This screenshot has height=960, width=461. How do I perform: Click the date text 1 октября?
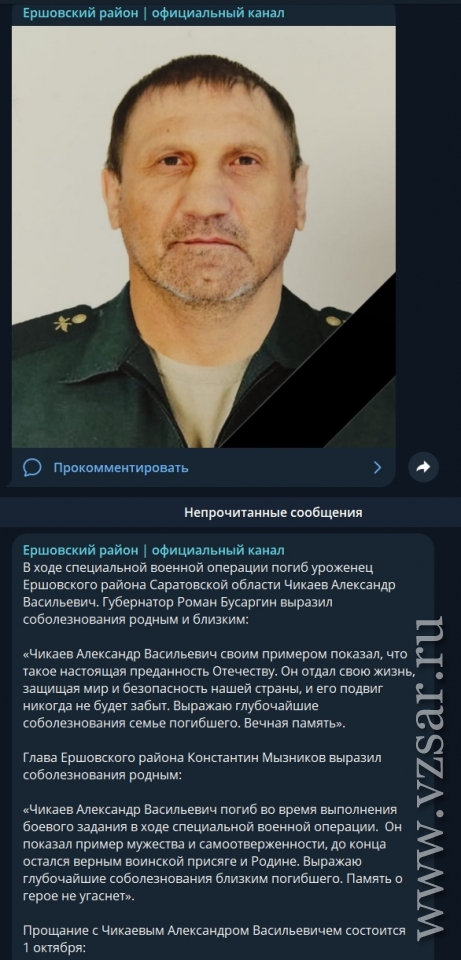point(54,947)
